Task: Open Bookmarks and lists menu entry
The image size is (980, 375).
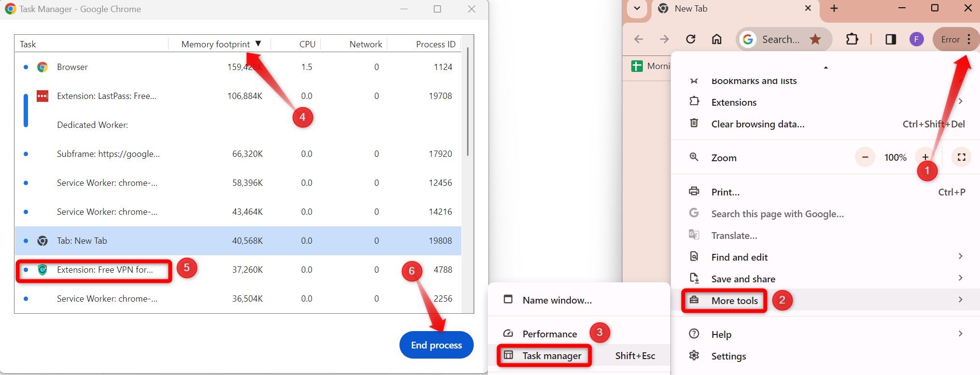Action: tap(825, 81)
